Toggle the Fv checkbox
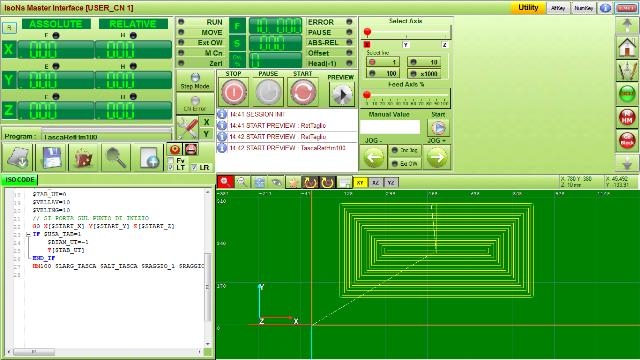This screenshot has height=360, width=640. 171,161
